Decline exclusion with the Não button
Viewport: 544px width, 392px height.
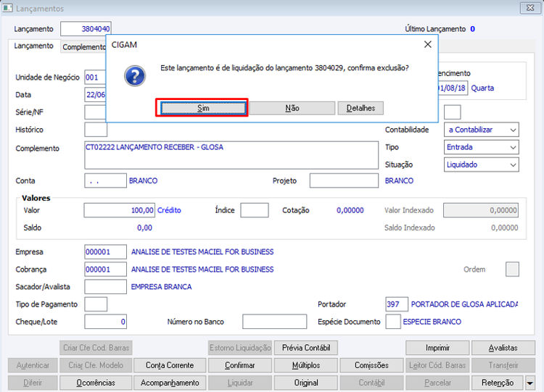coord(292,108)
